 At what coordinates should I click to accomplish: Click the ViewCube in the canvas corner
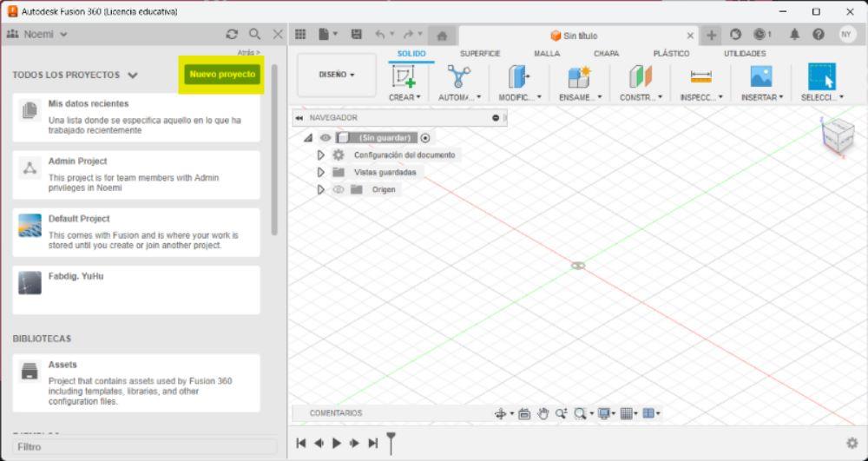coord(838,135)
